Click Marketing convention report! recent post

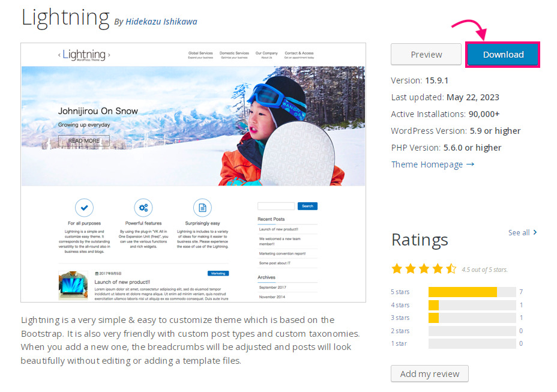(x=283, y=253)
